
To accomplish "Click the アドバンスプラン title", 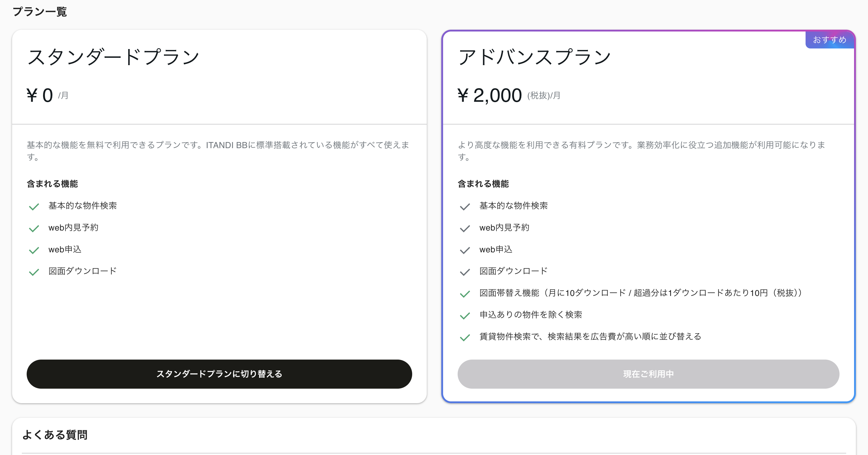I will pyautogui.click(x=534, y=57).
